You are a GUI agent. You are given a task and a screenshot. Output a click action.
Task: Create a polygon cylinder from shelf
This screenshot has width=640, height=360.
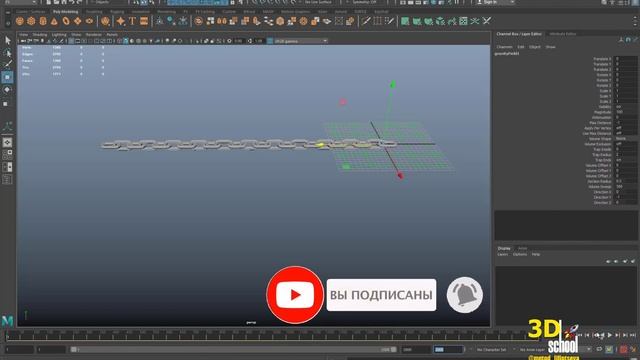coord(42,21)
